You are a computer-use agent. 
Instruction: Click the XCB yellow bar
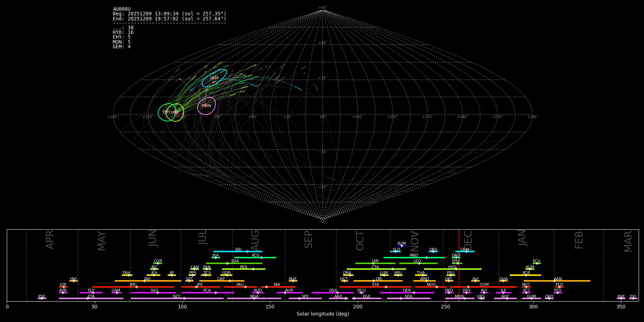(525, 275)
